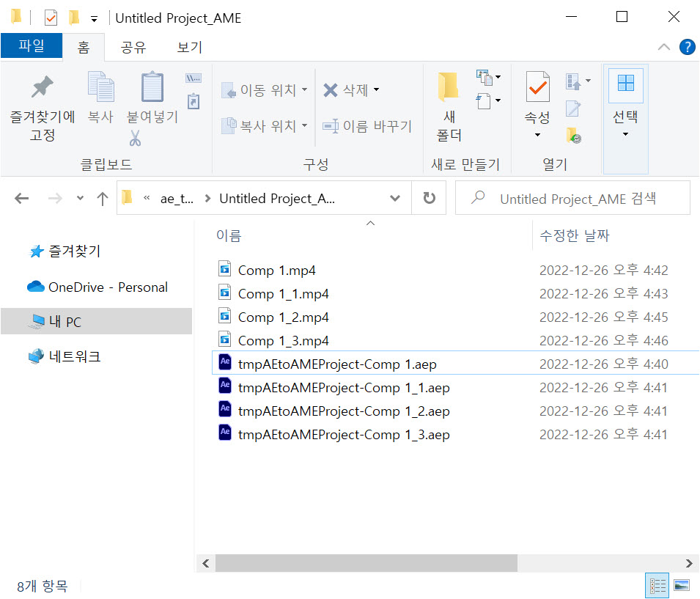Image resolution: width=700 pixels, height=599 pixels.
Task: Click the Properties icon in title bar
Action: (x=51, y=18)
